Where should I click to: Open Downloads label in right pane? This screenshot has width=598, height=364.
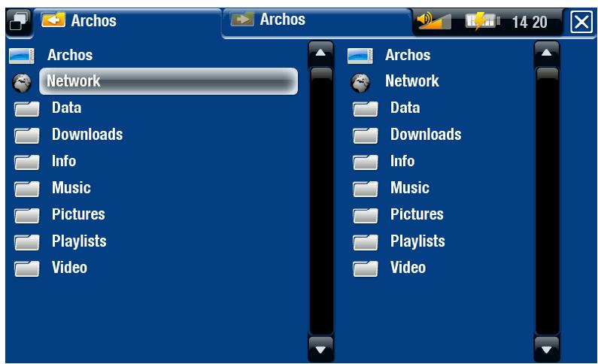click(426, 135)
